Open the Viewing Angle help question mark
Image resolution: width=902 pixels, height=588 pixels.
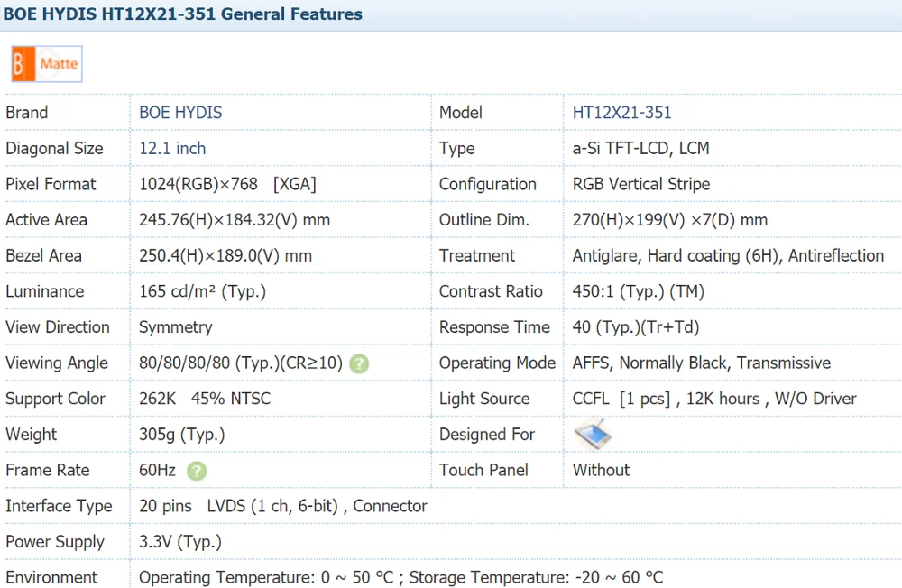[x=359, y=363]
